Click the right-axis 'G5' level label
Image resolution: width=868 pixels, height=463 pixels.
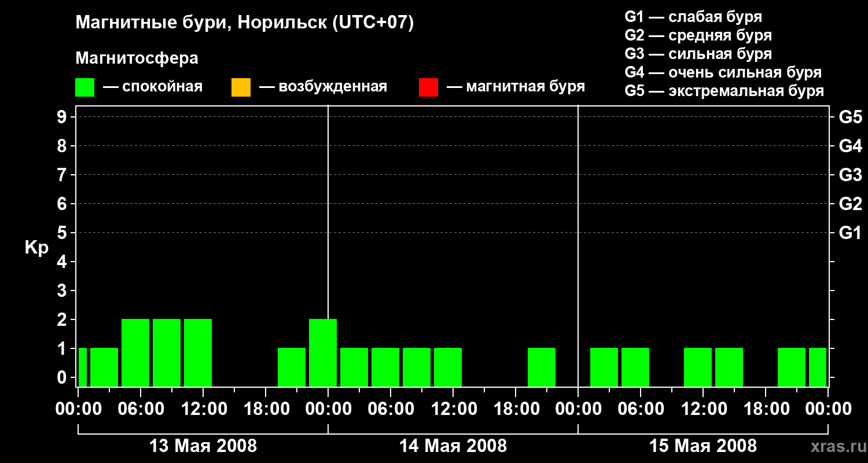click(x=851, y=117)
